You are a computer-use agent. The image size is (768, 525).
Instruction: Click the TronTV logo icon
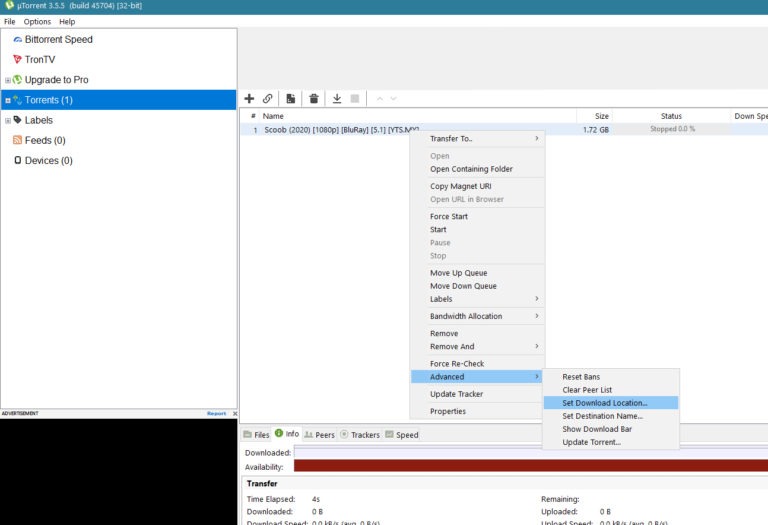pyautogui.click(x=18, y=59)
